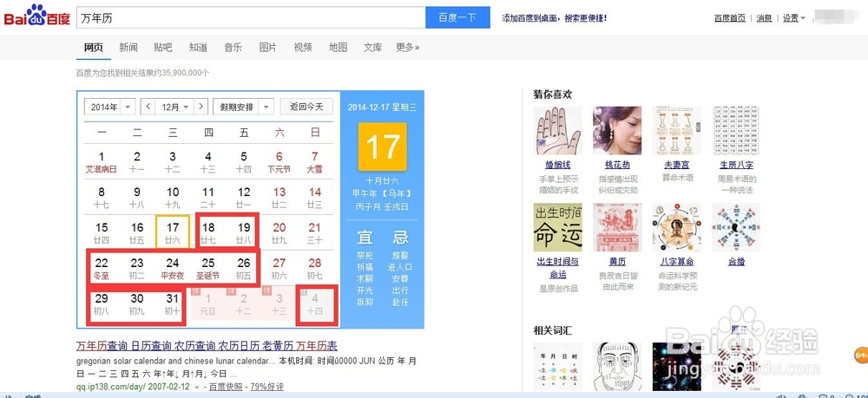
Task: Click the 生辰八字 chart thumbnail
Action: [736, 130]
